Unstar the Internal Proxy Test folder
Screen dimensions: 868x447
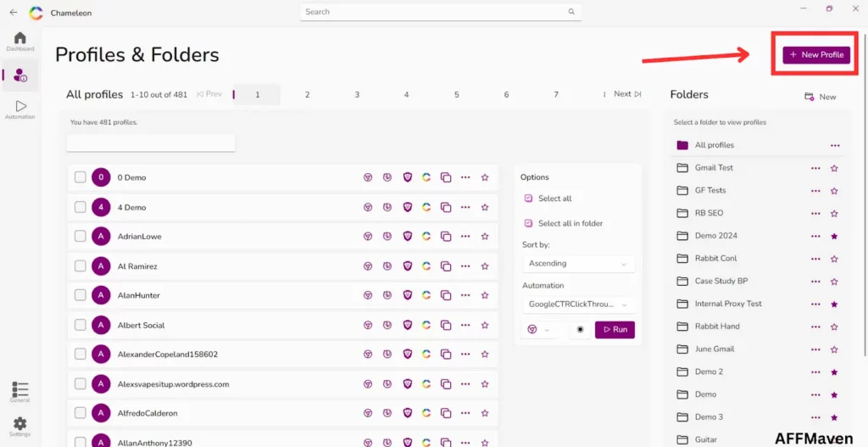click(x=834, y=305)
